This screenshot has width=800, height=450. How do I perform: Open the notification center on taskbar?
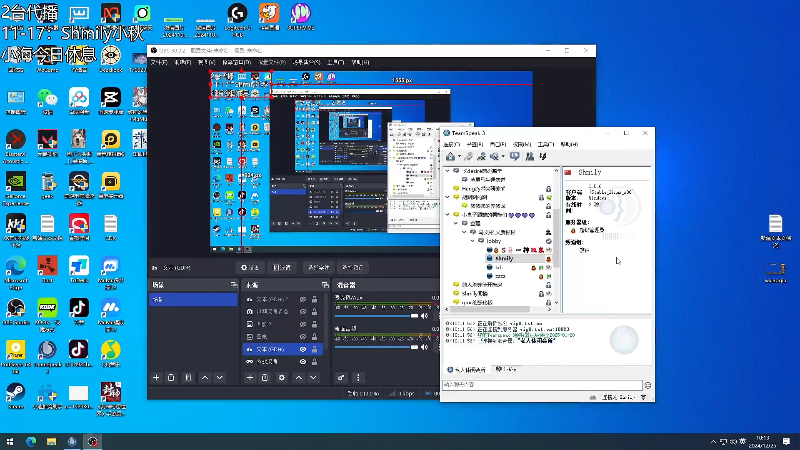pos(786,441)
